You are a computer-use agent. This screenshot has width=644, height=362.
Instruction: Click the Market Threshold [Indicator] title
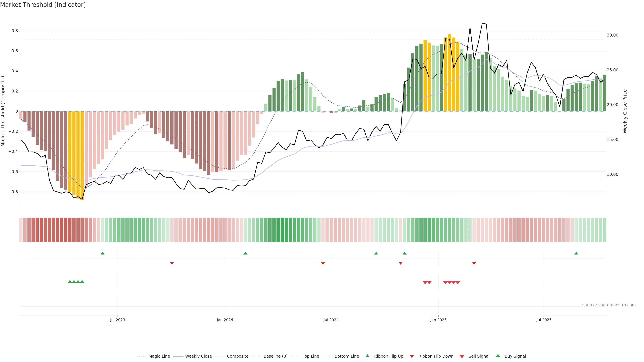tap(43, 5)
